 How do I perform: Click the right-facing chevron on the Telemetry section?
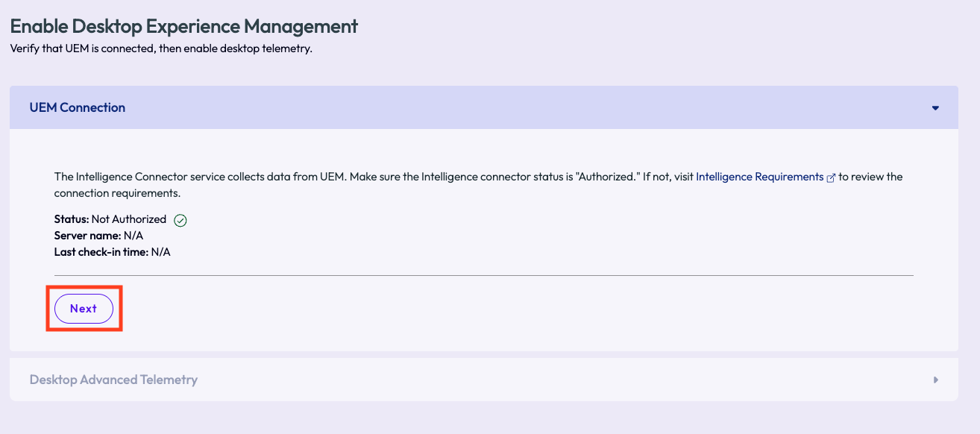935,379
